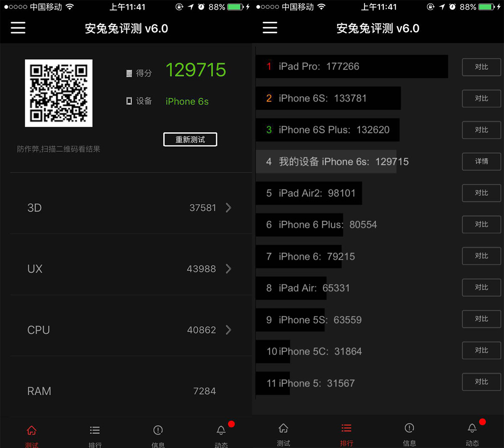Compare with iPhone 5S using 对比

(x=482, y=319)
